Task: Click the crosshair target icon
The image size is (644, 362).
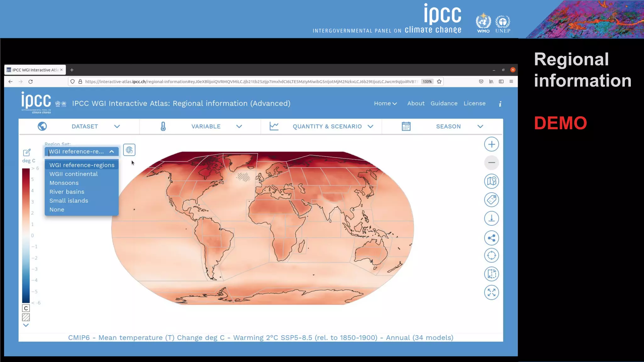Action: [x=491, y=255]
